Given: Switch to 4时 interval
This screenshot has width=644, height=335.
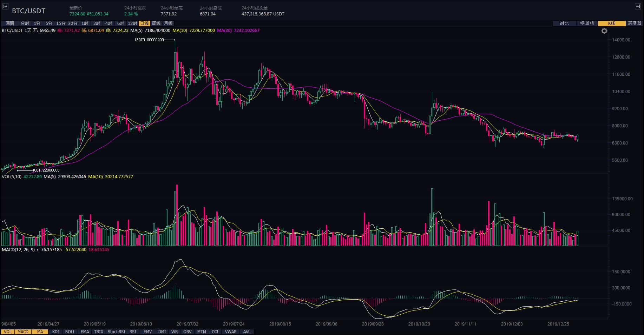Looking at the screenshot, I should coord(109,24).
